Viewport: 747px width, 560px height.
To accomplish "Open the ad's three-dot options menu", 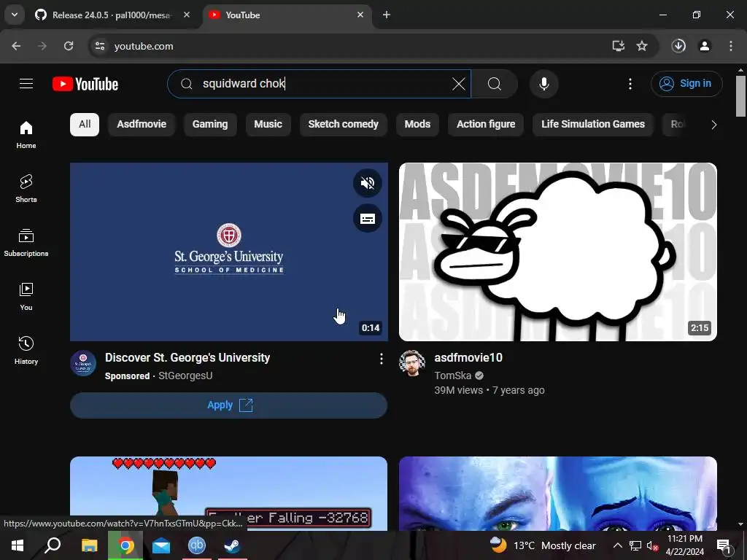I will [x=381, y=359].
